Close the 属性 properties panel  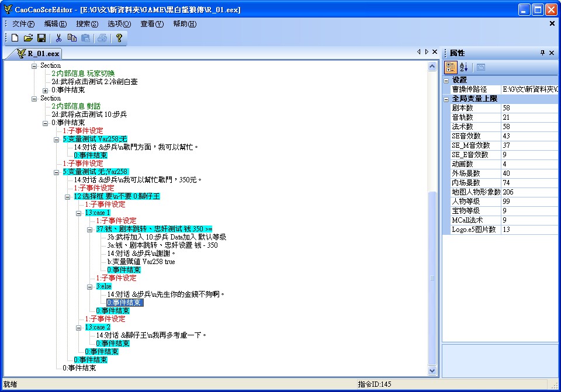tap(552, 53)
